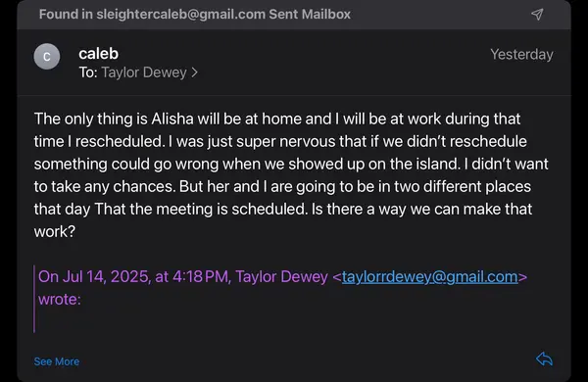The height and width of the screenshot is (382, 588).
Task: Select the Taylor Dewey recipient name
Action: (144, 72)
